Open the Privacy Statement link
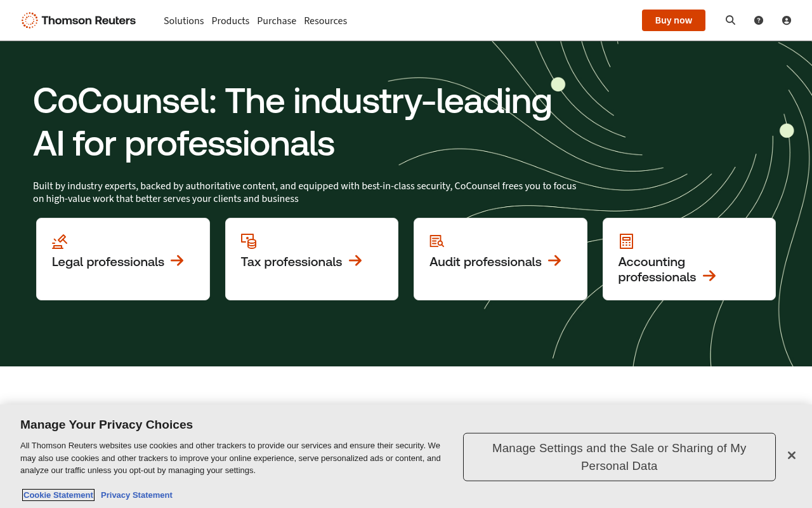This screenshot has width=812, height=508. (136, 495)
